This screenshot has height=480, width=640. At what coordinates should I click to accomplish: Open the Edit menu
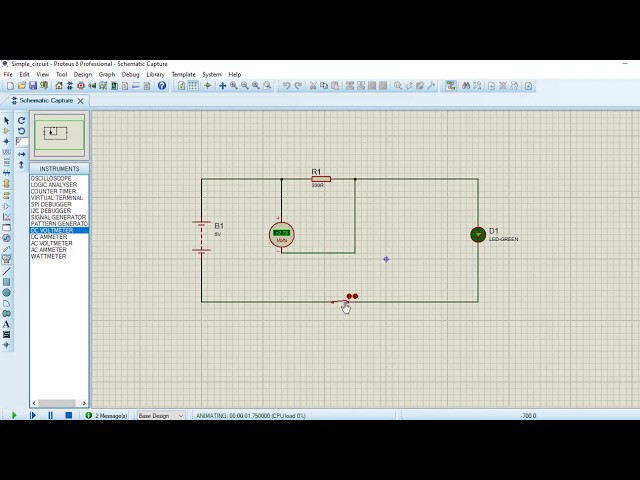tap(24, 74)
